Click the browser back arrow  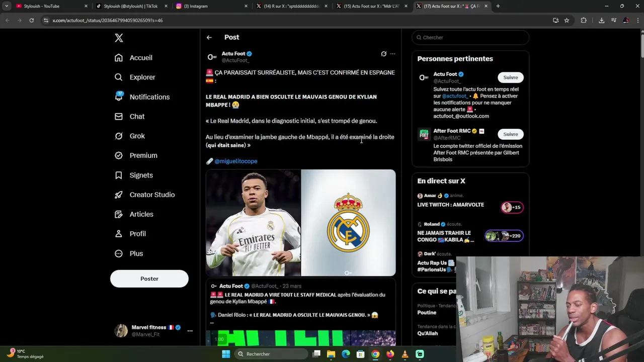[x=7, y=20]
